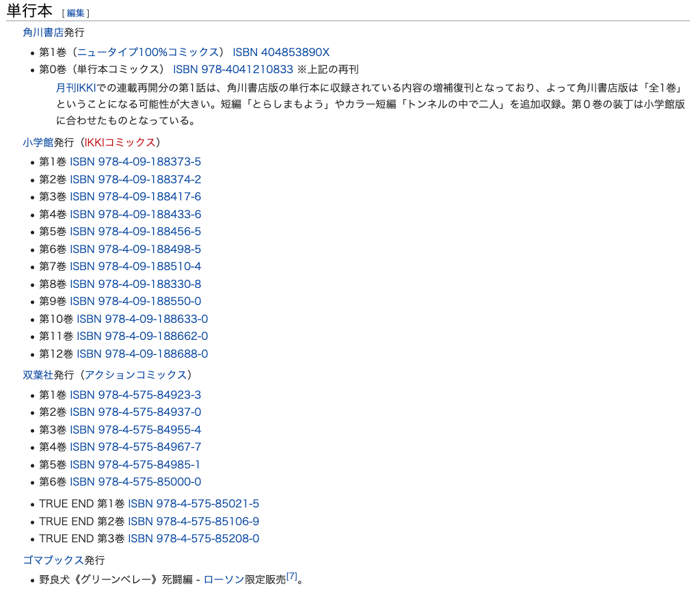This screenshot has width=700, height=595.
Task: Open ISBN 978-4-09-188688-0 for 第12巻
Action: tap(142, 354)
